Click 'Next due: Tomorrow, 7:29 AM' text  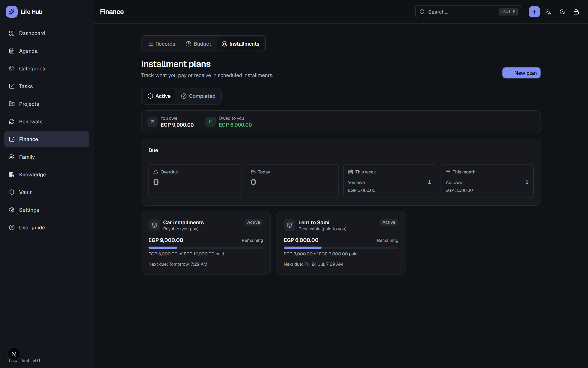point(178,264)
